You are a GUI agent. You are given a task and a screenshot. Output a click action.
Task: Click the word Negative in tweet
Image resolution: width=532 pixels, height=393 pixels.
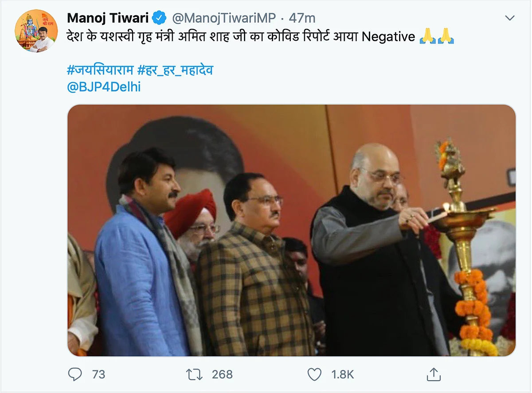388,36
